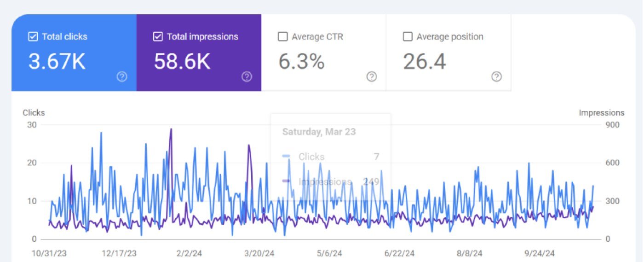Uncheck the Total impressions checkbox
The width and height of the screenshot is (644, 262).
(158, 37)
